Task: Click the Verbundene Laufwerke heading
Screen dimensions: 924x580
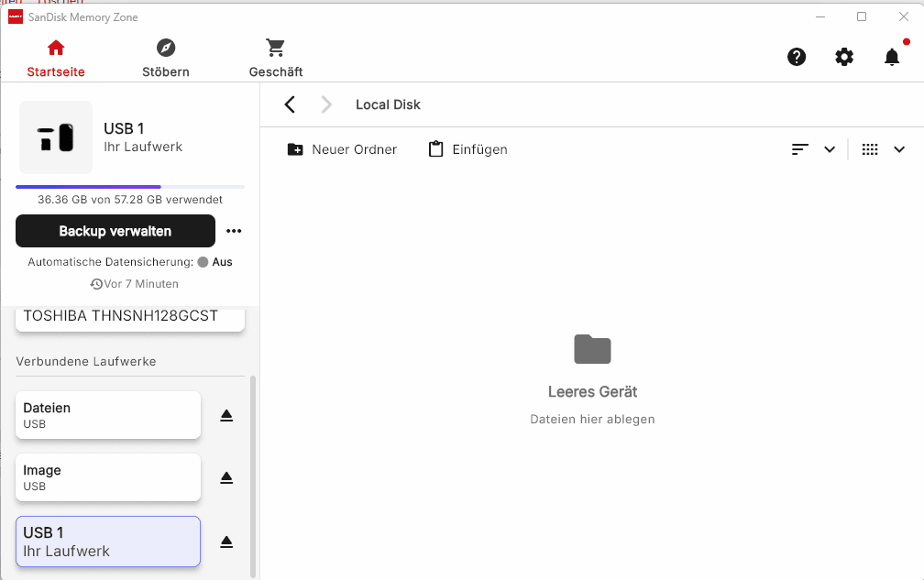Action: pos(86,362)
